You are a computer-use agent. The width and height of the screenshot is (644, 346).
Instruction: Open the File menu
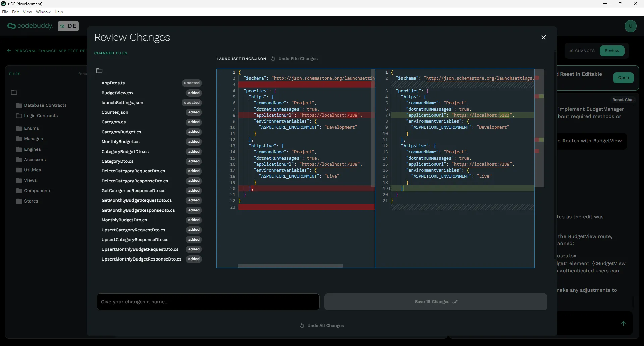tap(5, 12)
